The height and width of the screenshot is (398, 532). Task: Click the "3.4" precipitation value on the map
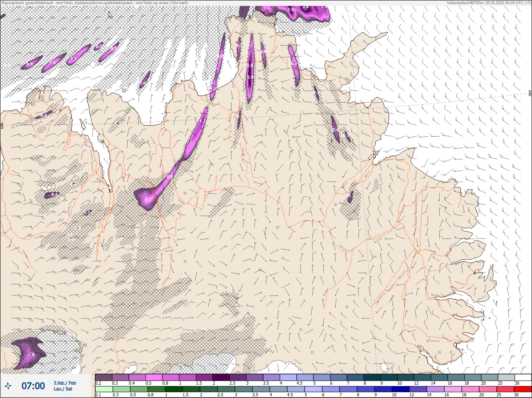305,7
